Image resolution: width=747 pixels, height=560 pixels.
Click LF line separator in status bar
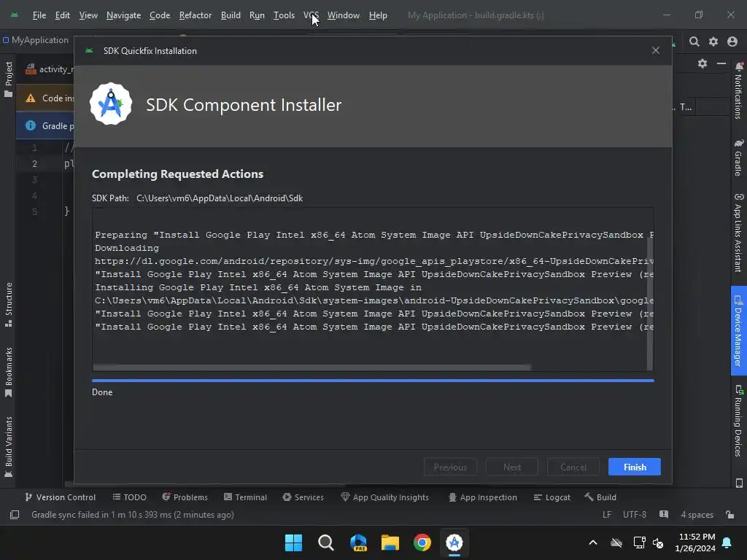pyautogui.click(x=607, y=515)
